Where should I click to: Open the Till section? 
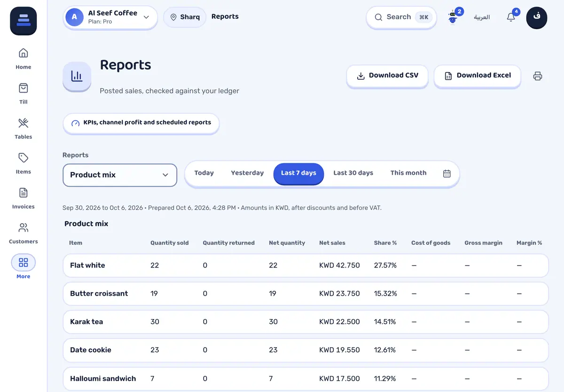point(23,93)
